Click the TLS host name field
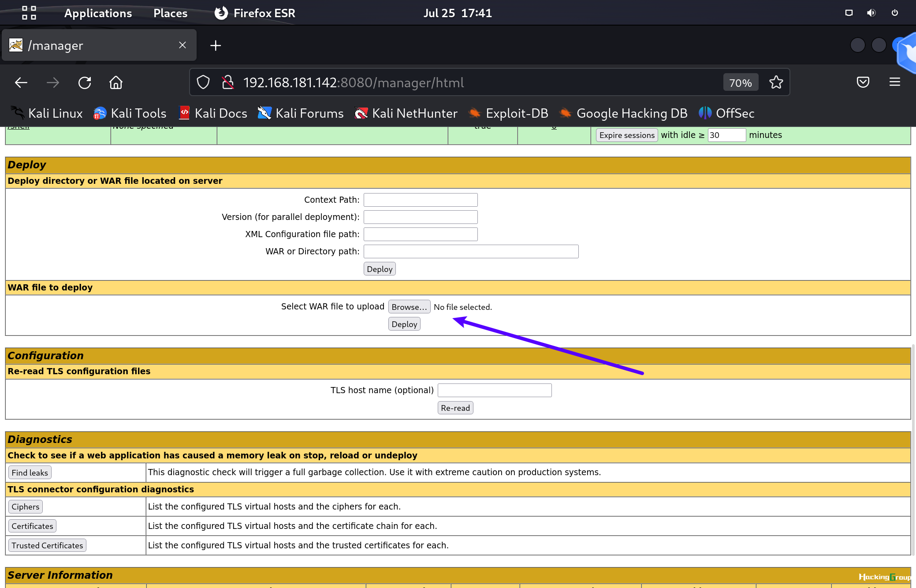 coord(495,390)
